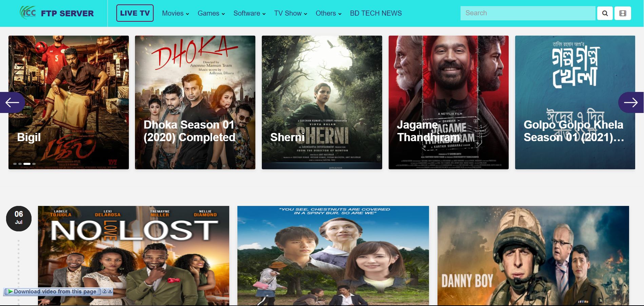The height and width of the screenshot is (306, 644).
Task: Open the Others menu
Action: pos(328,13)
